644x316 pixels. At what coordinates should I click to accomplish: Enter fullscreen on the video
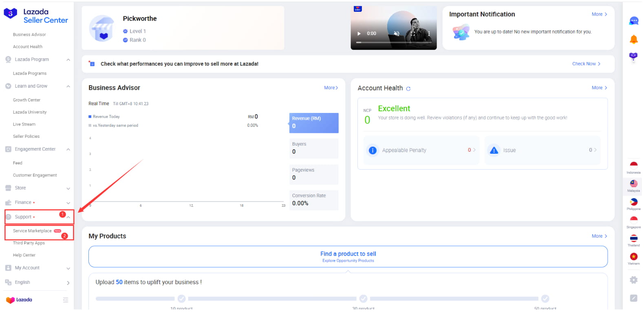coord(413,33)
